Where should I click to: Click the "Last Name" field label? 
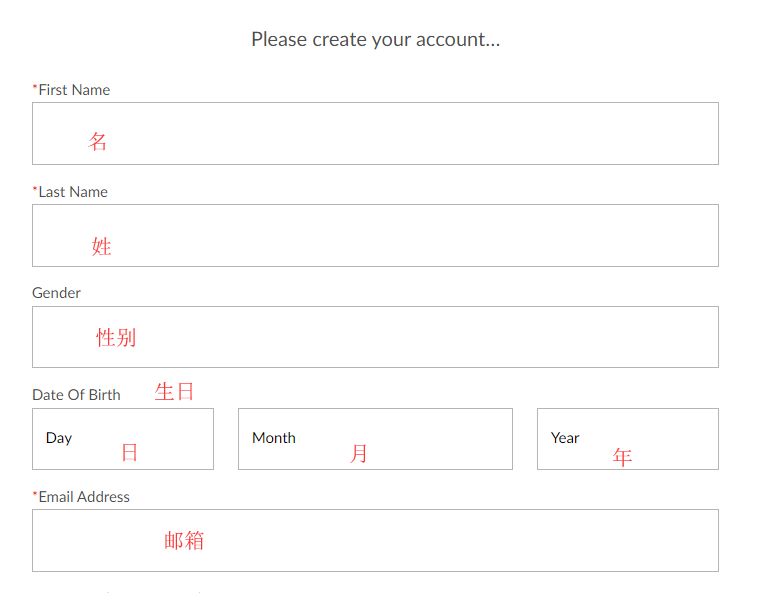[72, 192]
